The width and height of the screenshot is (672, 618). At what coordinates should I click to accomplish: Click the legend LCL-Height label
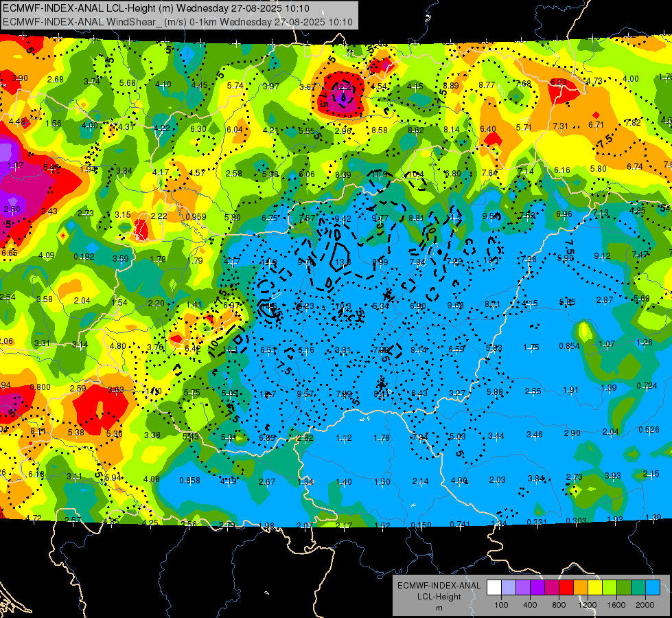pyautogui.click(x=439, y=597)
